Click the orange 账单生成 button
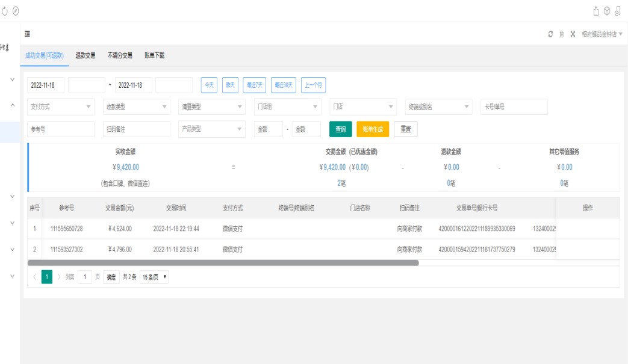This screenshot has width=628, height=364. click(x=373, y=129)
